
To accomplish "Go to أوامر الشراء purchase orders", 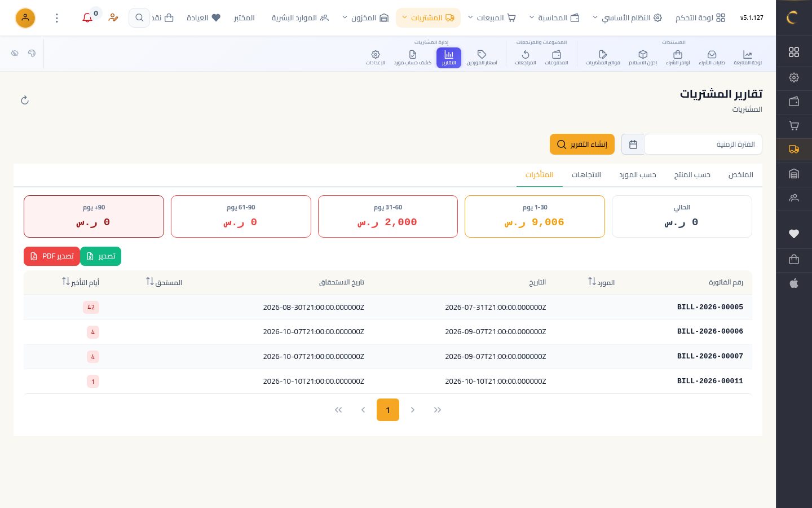I will 678,58.
